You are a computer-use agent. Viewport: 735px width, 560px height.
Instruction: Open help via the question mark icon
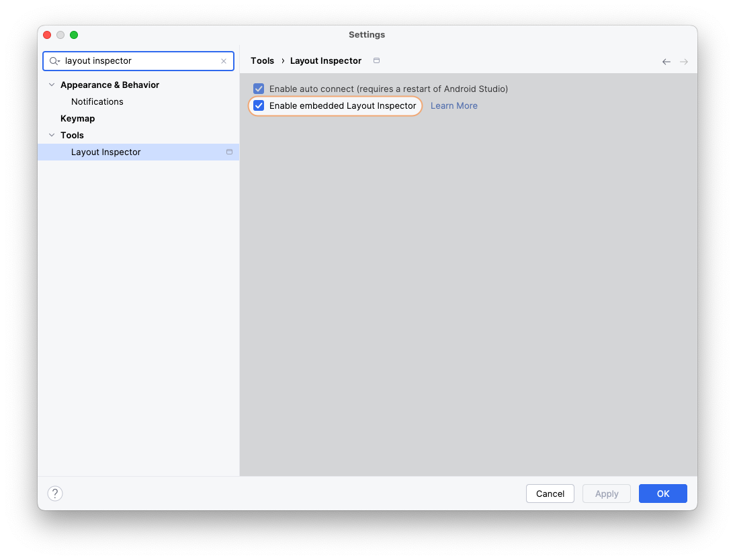point(55,493)
